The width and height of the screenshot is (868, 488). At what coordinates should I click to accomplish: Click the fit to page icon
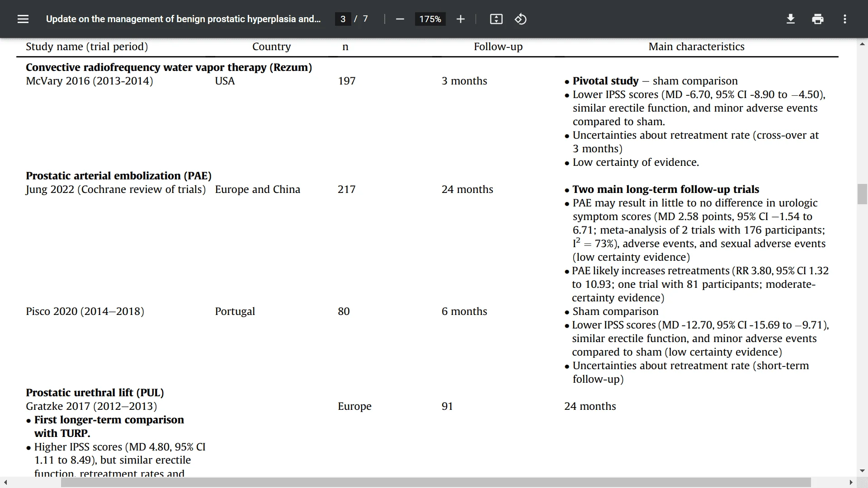point(496,19)
